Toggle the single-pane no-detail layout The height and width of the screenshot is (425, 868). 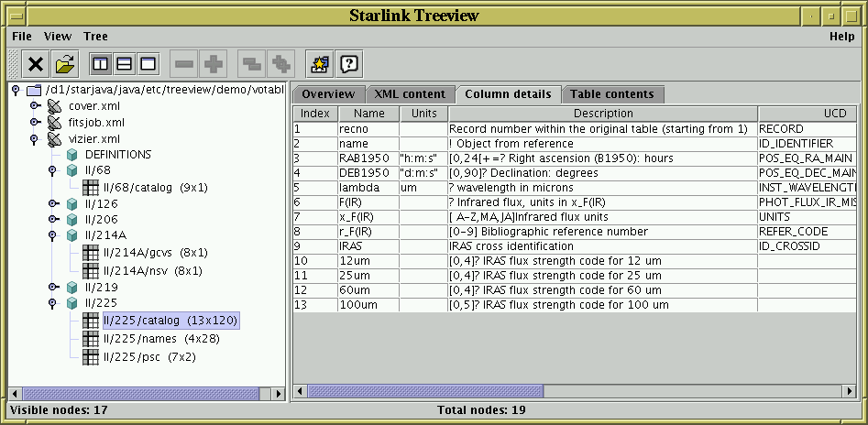tap(147, 64)
